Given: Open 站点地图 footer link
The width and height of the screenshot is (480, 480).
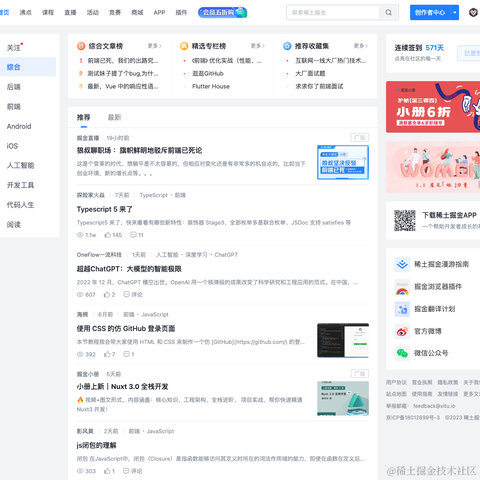Looking at the screenshot, I should point(396,394).
